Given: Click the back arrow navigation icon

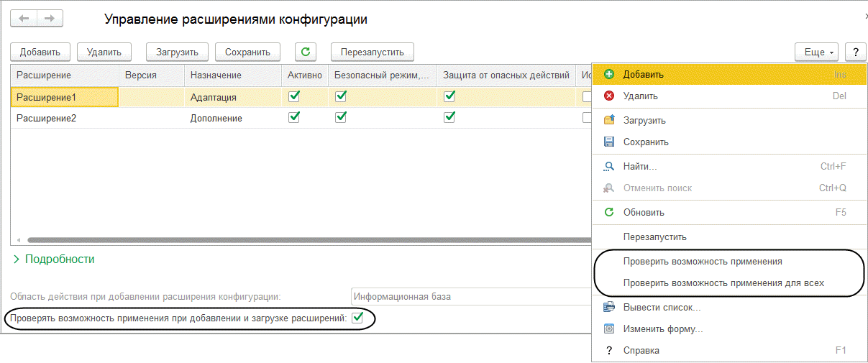Looking at the screenshot, I should (x=24, y=19).
